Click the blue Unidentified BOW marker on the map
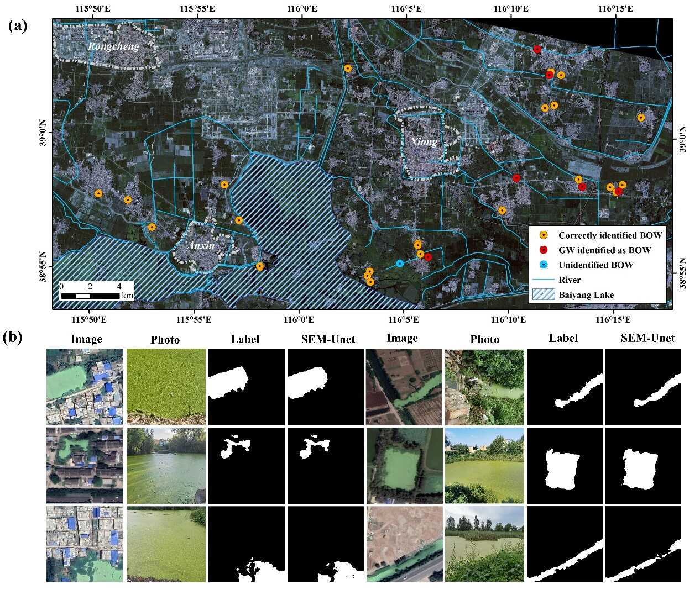700x595 pixels. [x=400, y=264]
